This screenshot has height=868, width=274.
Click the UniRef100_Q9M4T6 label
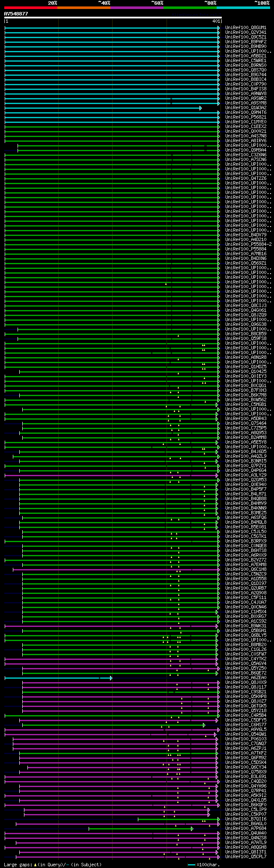pos(246,113)
